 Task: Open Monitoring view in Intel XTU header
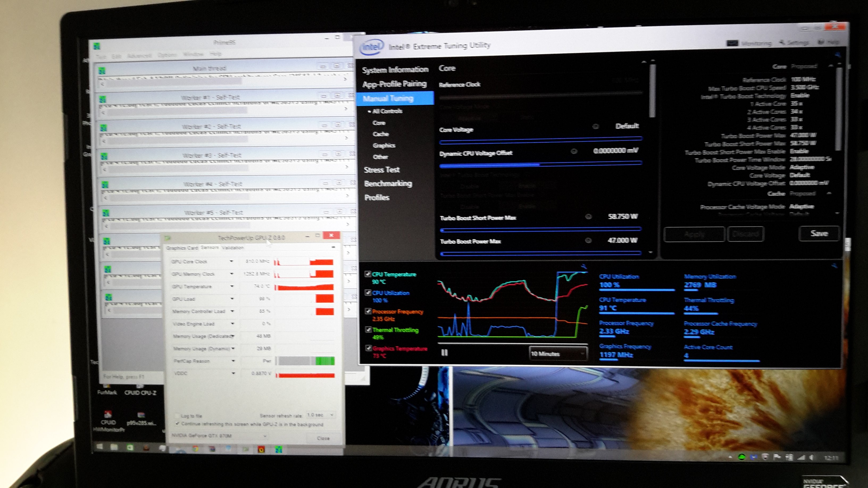[749, 43]
